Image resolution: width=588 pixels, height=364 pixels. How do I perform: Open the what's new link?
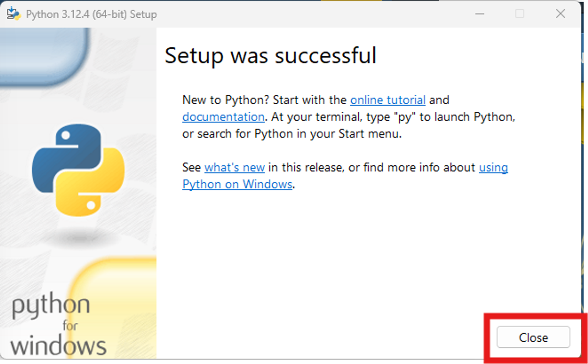(234, 167)
